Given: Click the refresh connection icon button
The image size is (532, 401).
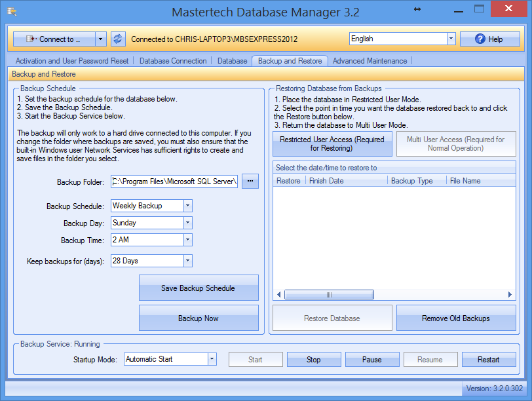Looking at the screenshot, I should coord(118,39).
